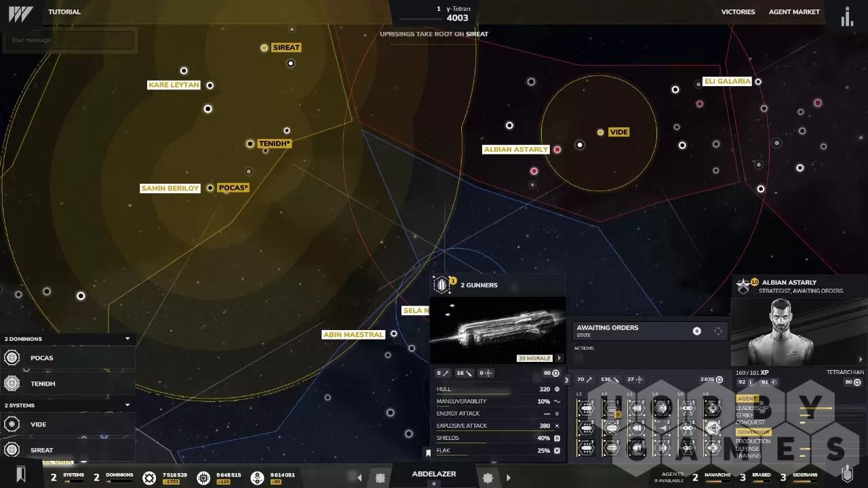Screen dimensions: 868x488
Task: Select Vide in the systems list
Action: click(x=68, y=424)
